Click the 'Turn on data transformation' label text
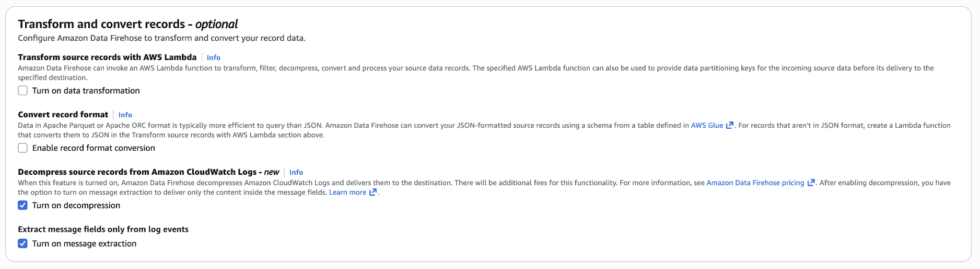This screenshot has width=980, height=269. coord(86,91)
